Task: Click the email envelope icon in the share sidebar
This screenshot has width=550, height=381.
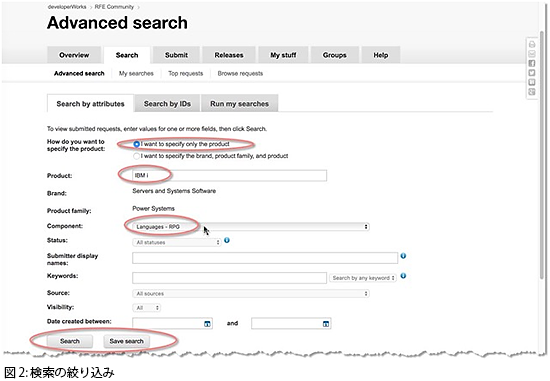Action: pyautogui.click(x=532, y=54)
